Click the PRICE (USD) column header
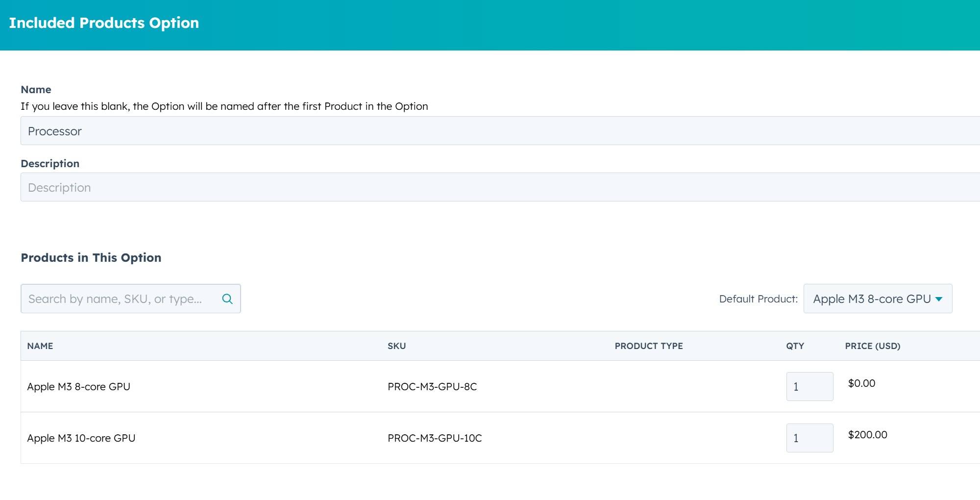Image resolution: width=980 pixels, height=500 pixels. 872,346
